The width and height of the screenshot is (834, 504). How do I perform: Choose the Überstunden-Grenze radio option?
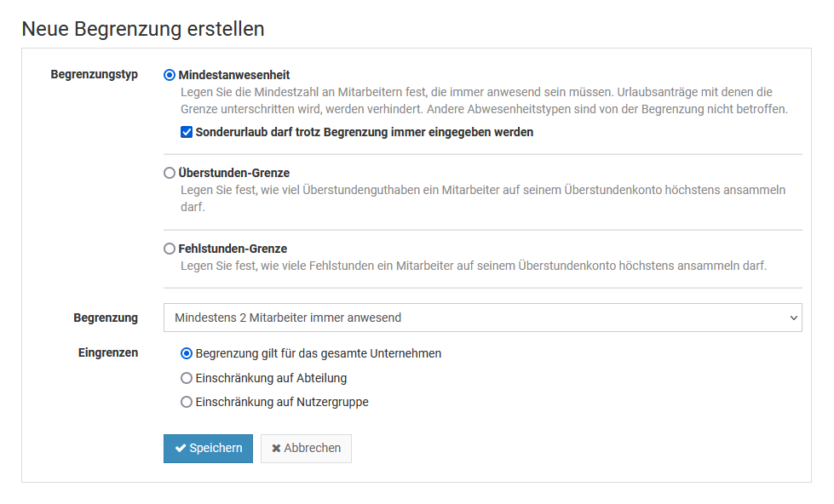(170, 173)
